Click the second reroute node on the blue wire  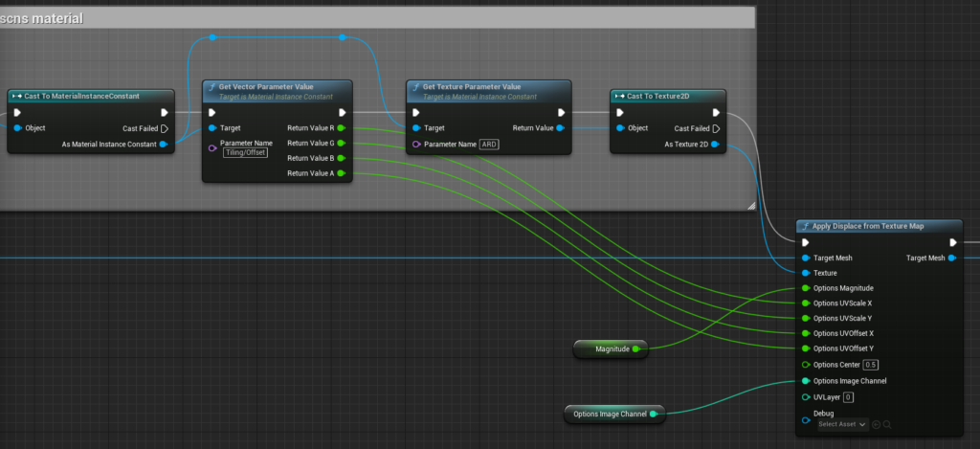[343, 37]
